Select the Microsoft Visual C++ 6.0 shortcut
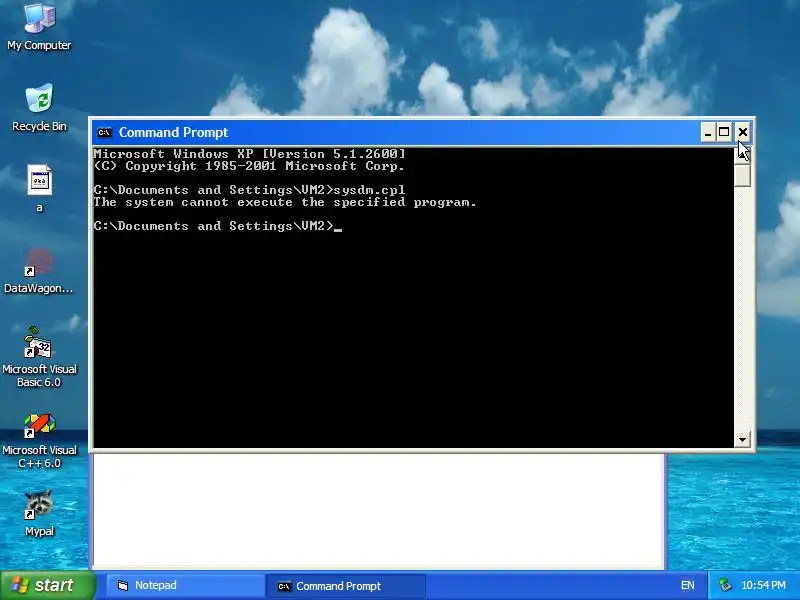800x600 pixels. pyautogui.click(x=39, y=441)
